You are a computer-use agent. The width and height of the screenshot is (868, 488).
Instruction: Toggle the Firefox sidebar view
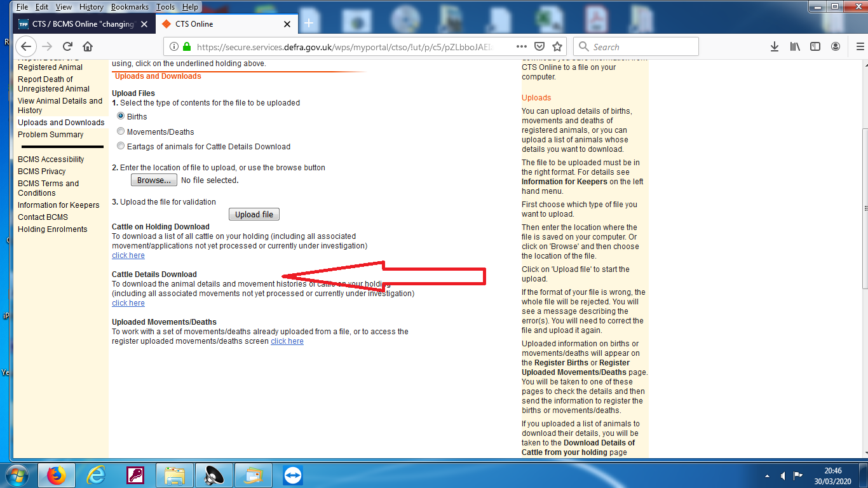click(815, 46)
